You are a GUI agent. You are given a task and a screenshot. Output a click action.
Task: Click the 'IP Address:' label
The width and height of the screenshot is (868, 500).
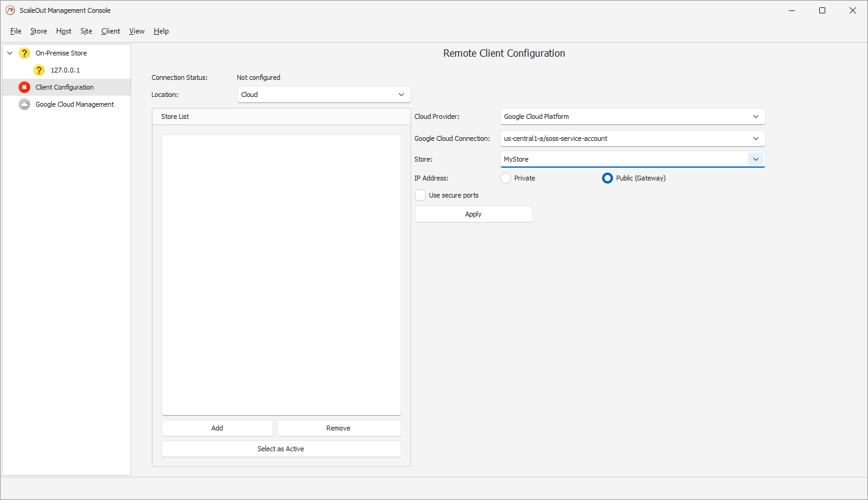click(431, 178)
